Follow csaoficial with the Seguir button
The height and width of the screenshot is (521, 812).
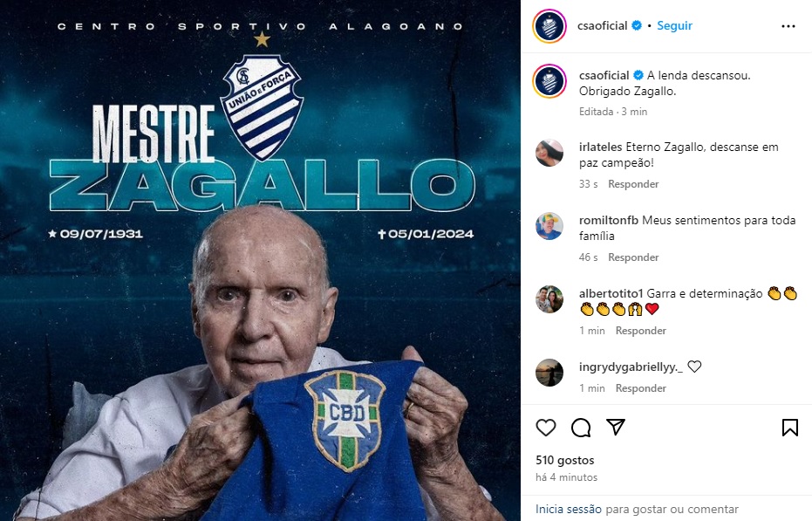click(x=674, y=25)
